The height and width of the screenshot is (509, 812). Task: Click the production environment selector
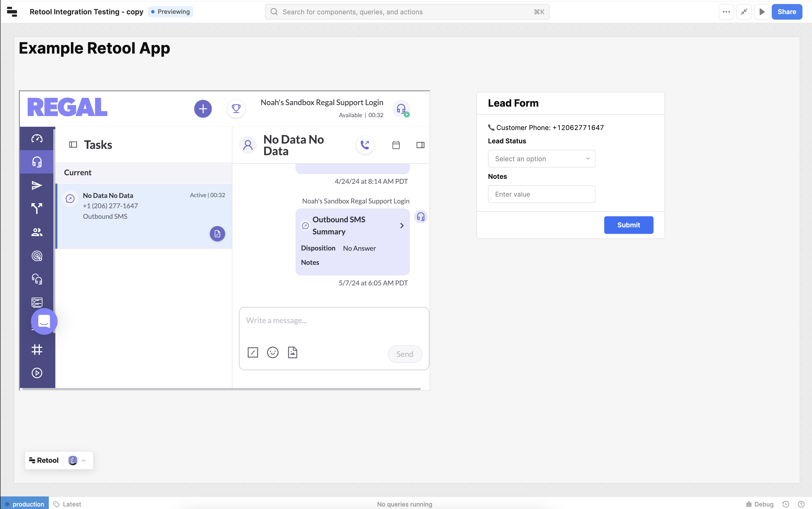pyautogui.click(x=25, y=504)
